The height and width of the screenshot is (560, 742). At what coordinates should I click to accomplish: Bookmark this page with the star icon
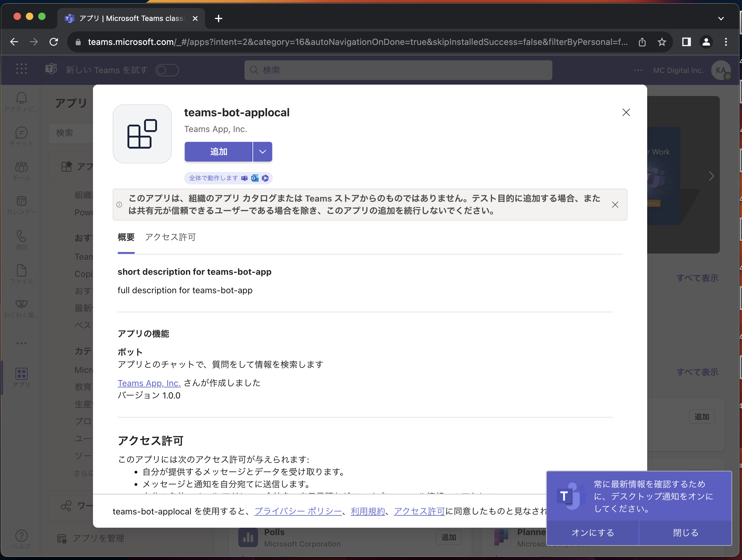click(662, 42)
